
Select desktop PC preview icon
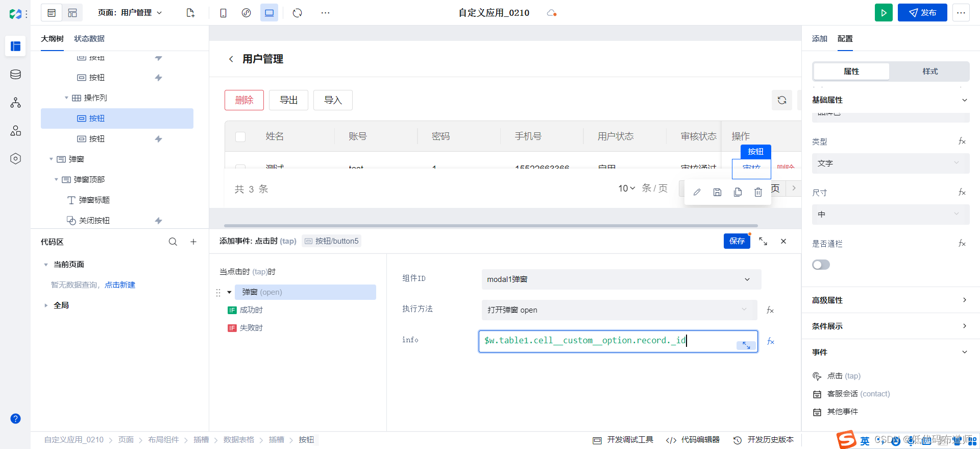(x=269, y=13)
